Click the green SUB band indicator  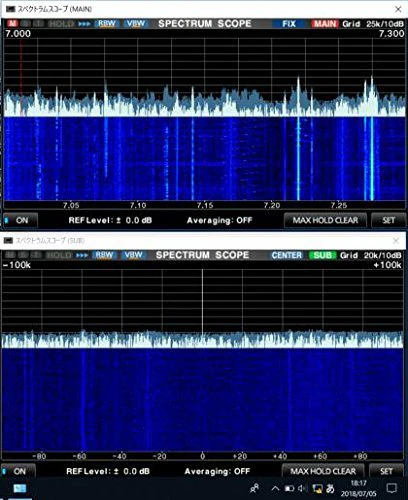click(x=322, y=255)
